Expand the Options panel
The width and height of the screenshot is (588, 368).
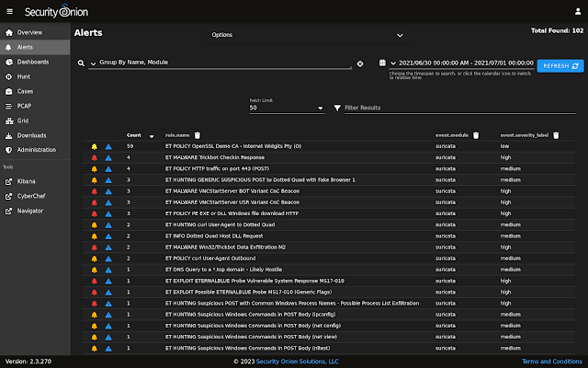pos(307,35)
